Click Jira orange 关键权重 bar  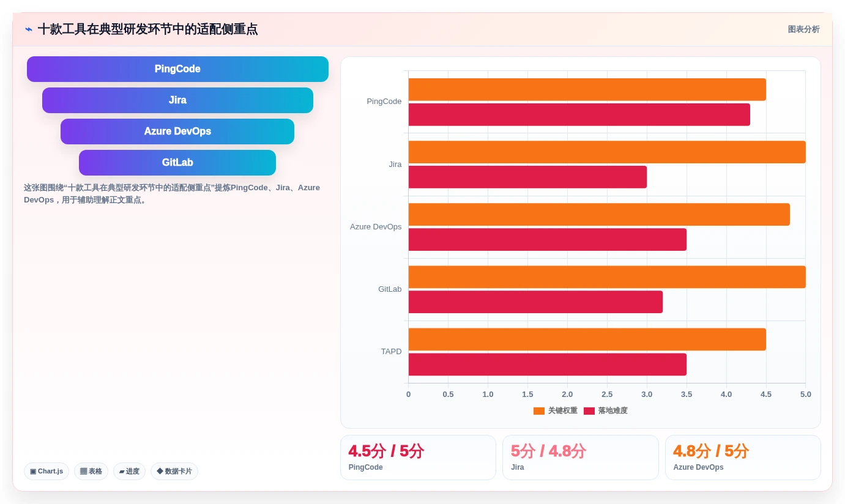(607, 152)
